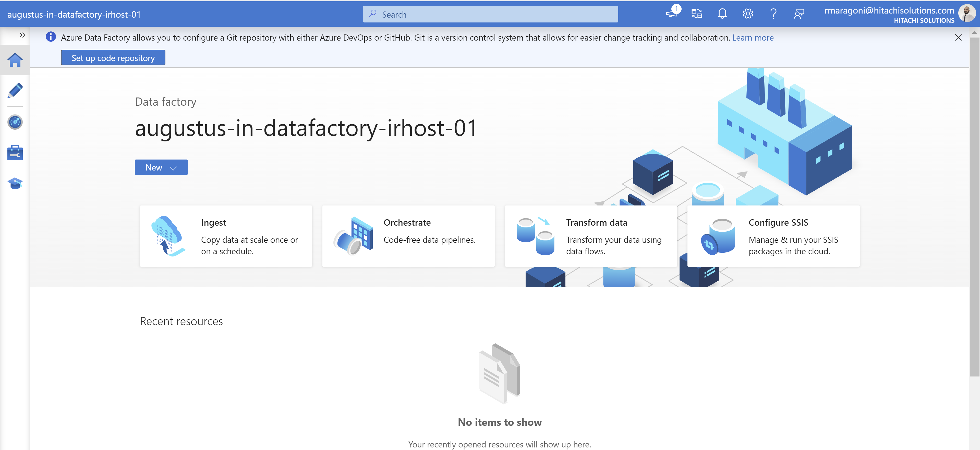Click the augustus-in-datafactory-irhost-01 header title

click(x=74, y=15)
